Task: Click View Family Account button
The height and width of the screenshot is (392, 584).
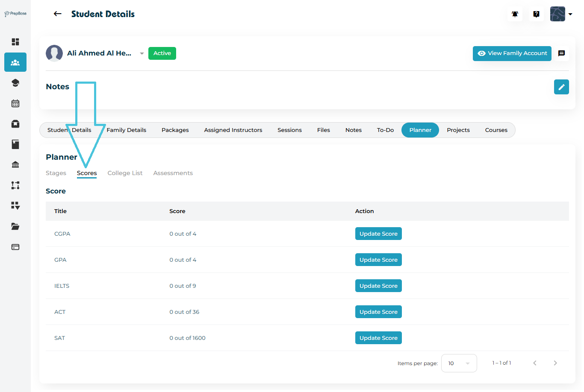Action: tap(512, 53)
